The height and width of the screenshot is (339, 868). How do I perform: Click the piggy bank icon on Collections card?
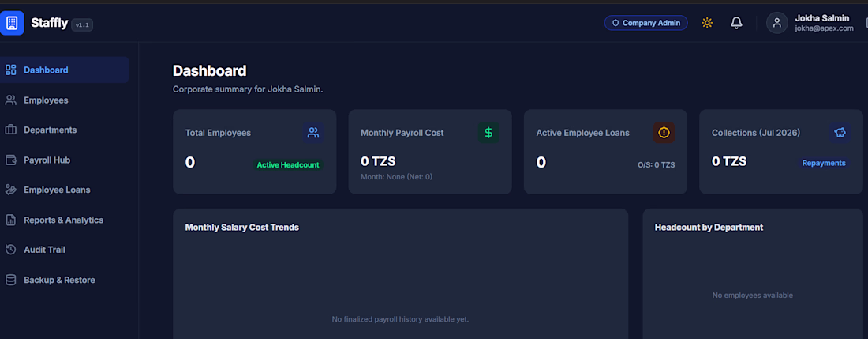point(840,133)
